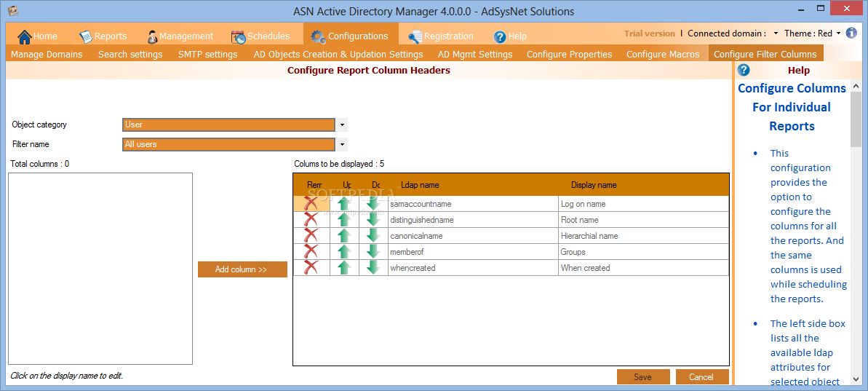Open AD Objects Creation & Updation Settings tab
This screenshot has height=391, width=868.
coord(338,55)
